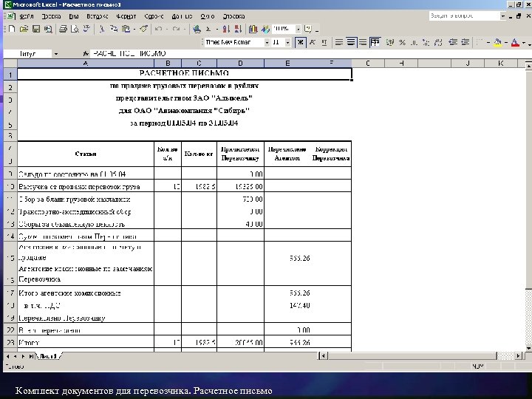Create a new workbook with New icon
The image size is (532, 399).
click(x=12, y=29)
